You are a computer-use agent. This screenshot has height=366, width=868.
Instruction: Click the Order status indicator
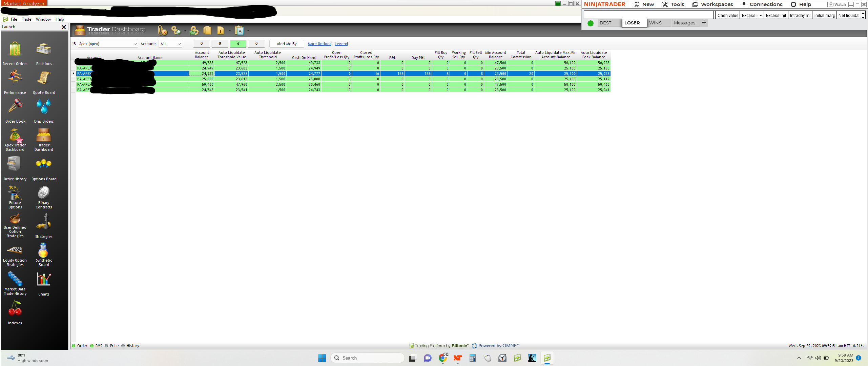(80, 346)
